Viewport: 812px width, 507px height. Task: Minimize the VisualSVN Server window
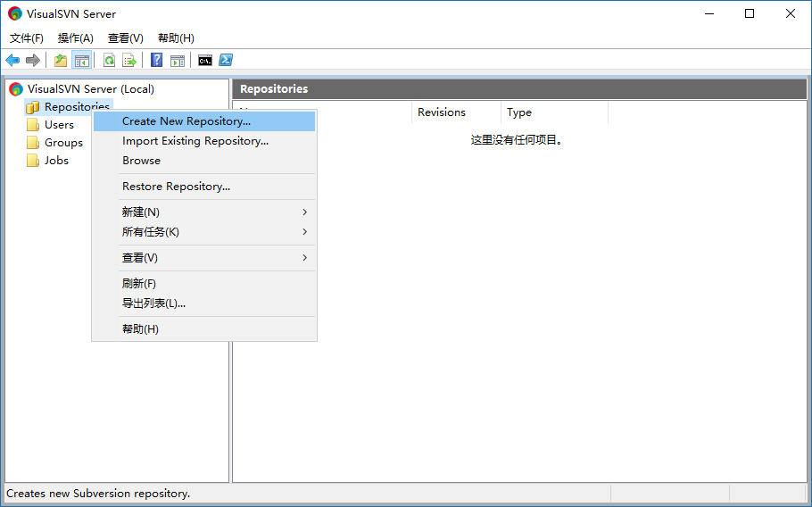tap(709, 14)
